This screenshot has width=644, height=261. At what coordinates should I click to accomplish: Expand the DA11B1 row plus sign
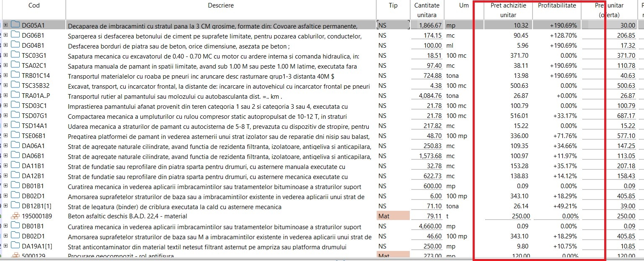(5, 166)
